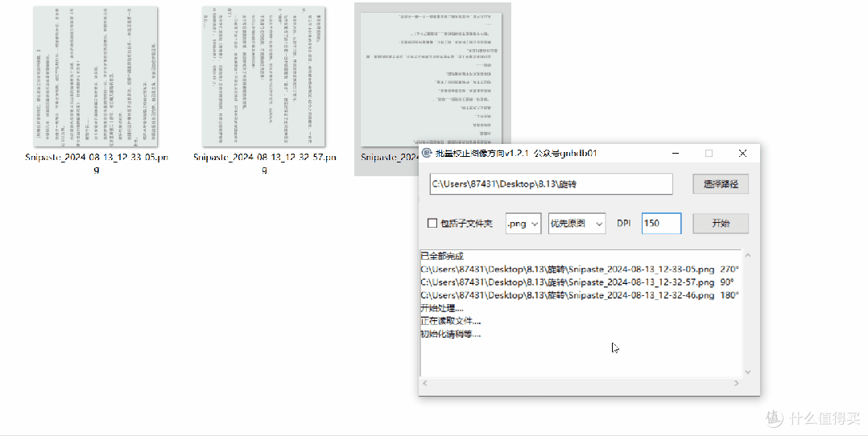
Task: Click the app icon in the title bar
Action: pos(426,154)
